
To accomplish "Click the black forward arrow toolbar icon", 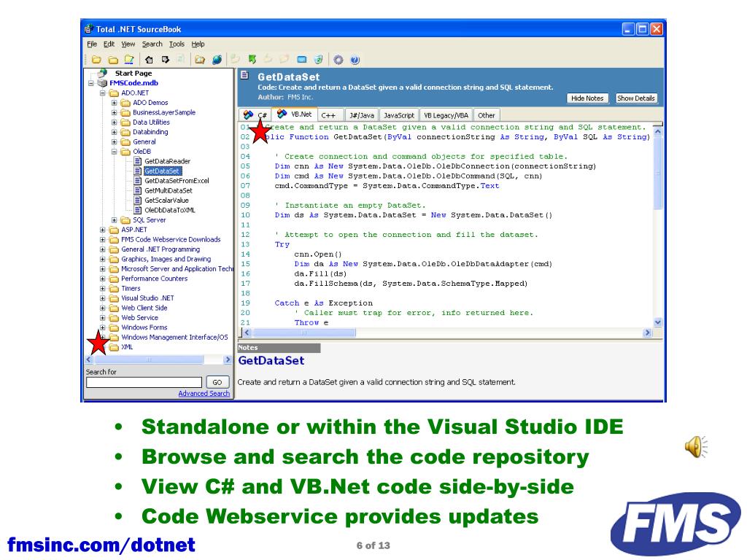I will point(166,60).
